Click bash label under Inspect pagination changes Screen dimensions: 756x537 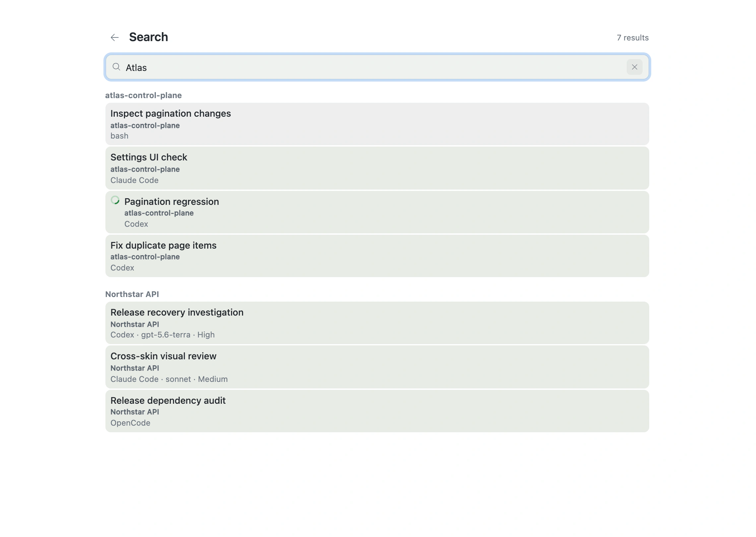119,136
